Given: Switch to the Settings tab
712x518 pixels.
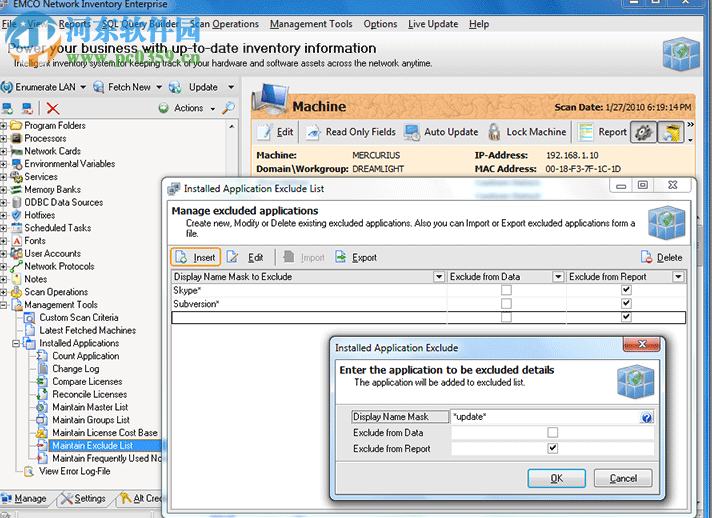Looking at the screenshot, I should [84, 498].
